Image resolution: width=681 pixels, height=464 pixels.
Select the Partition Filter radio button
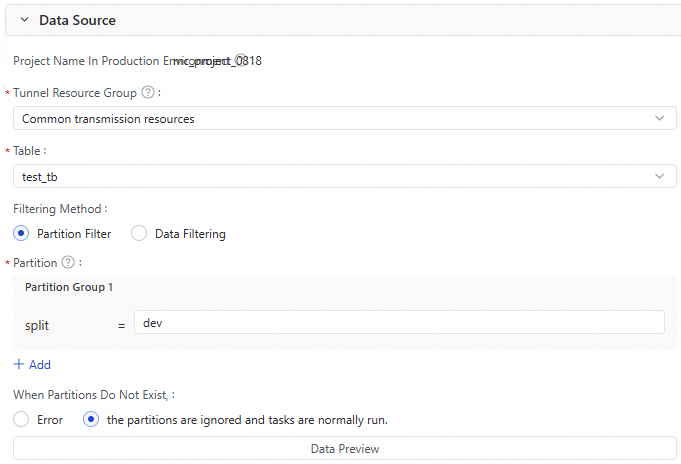(22, 234)
